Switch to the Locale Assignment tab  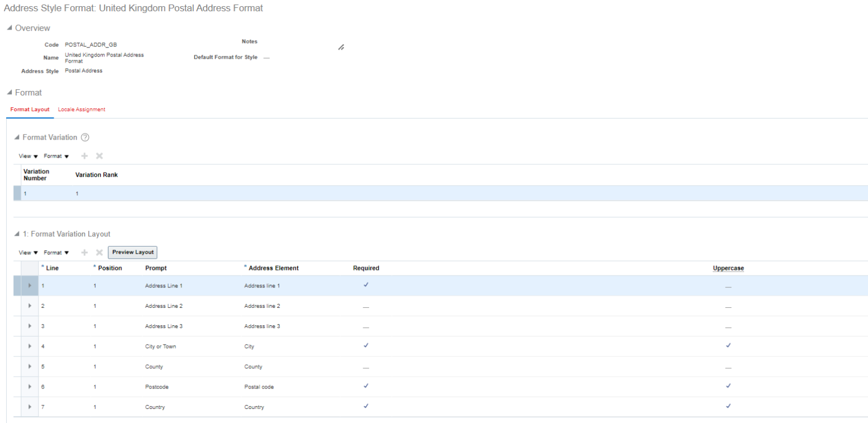[x=81, y=110]
